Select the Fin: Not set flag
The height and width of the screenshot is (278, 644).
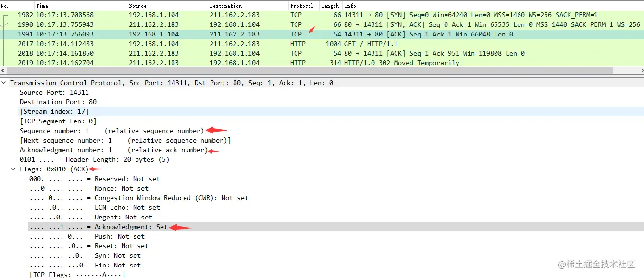(85, 265)
